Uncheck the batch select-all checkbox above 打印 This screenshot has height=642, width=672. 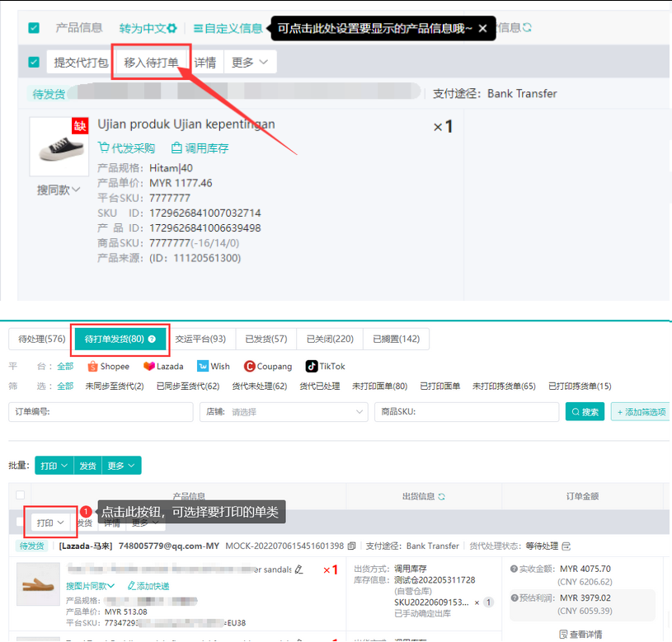tap(21, 495)
